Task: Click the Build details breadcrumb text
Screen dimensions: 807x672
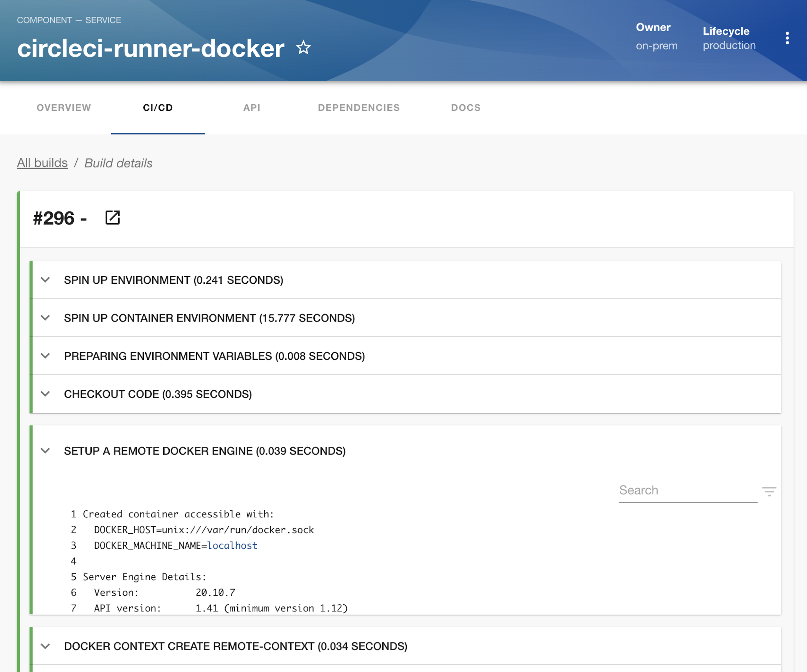Action: coord(118,163)
